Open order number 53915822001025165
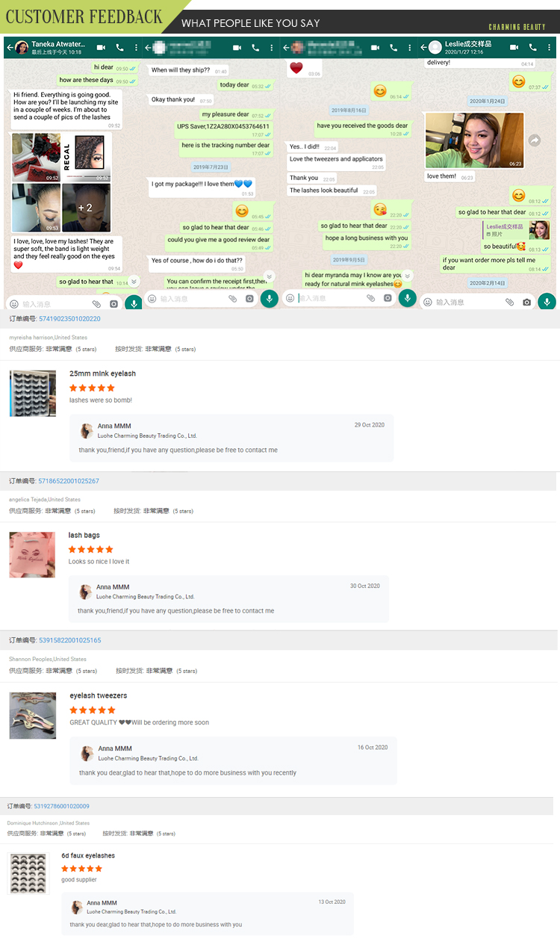This screenshot has width=560, height=942. 69,640
